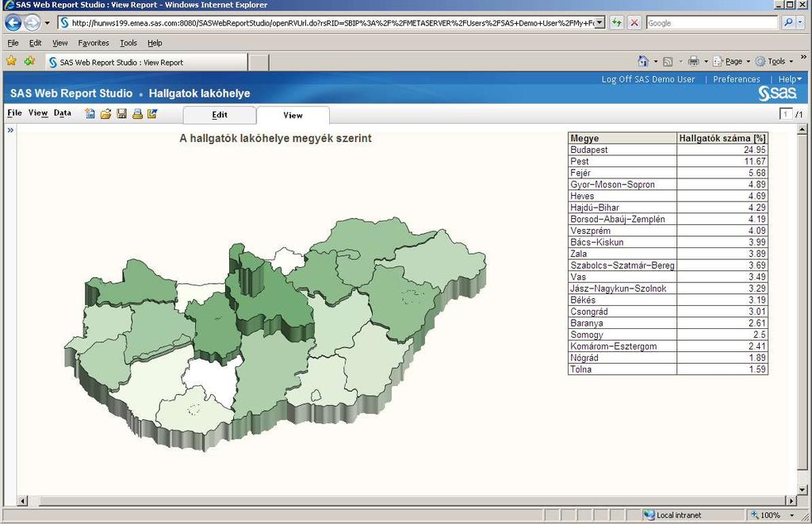Open the 100% zoom level control
The width and height of the screenshot is (812, 524).
click(x=771, y=515)
